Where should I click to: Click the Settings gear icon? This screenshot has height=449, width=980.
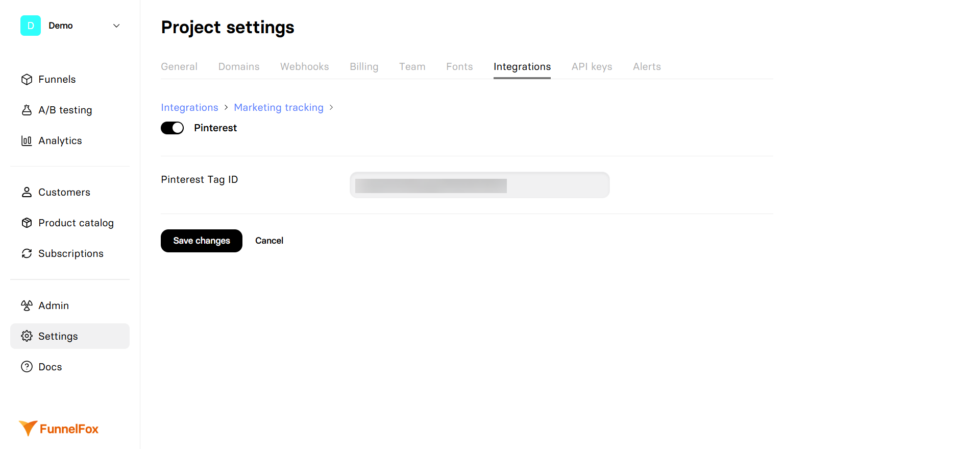[27, 336]
